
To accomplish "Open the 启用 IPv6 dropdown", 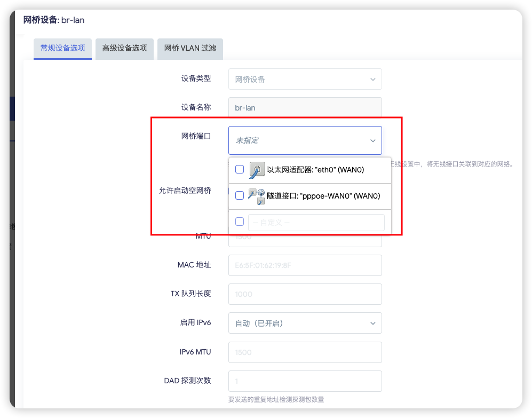I will (305, 323).
